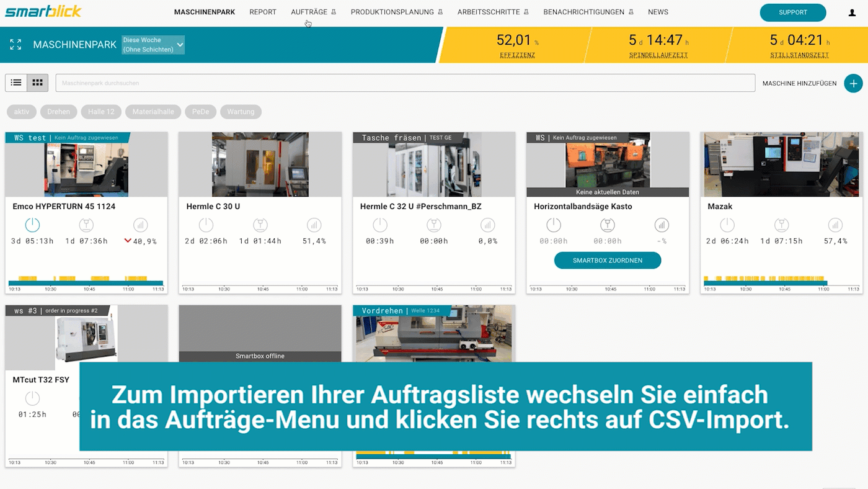
Task: Open the 'Diese Woche' time range dropdown
Action: coord(153,45)
